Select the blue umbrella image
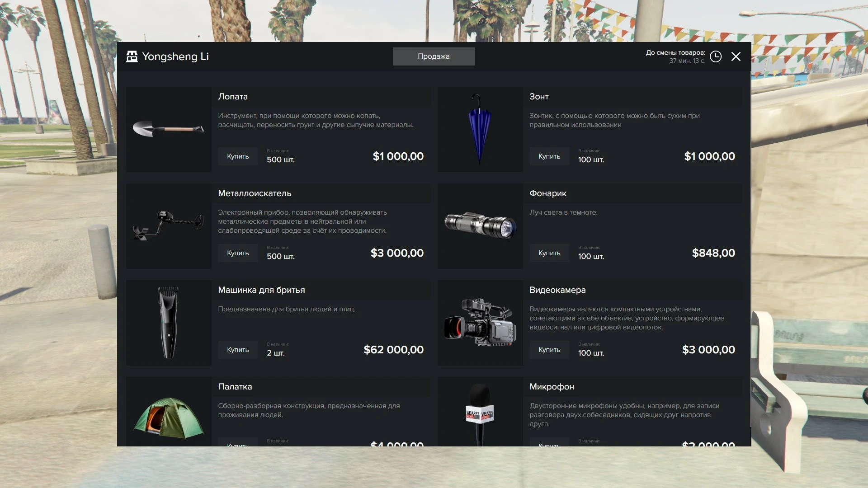This screenshot has height=488, width=868. click(480, 129)
